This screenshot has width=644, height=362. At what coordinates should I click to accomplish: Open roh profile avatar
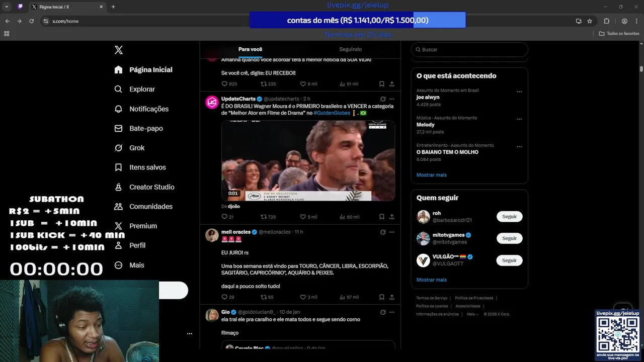point(423,217)
